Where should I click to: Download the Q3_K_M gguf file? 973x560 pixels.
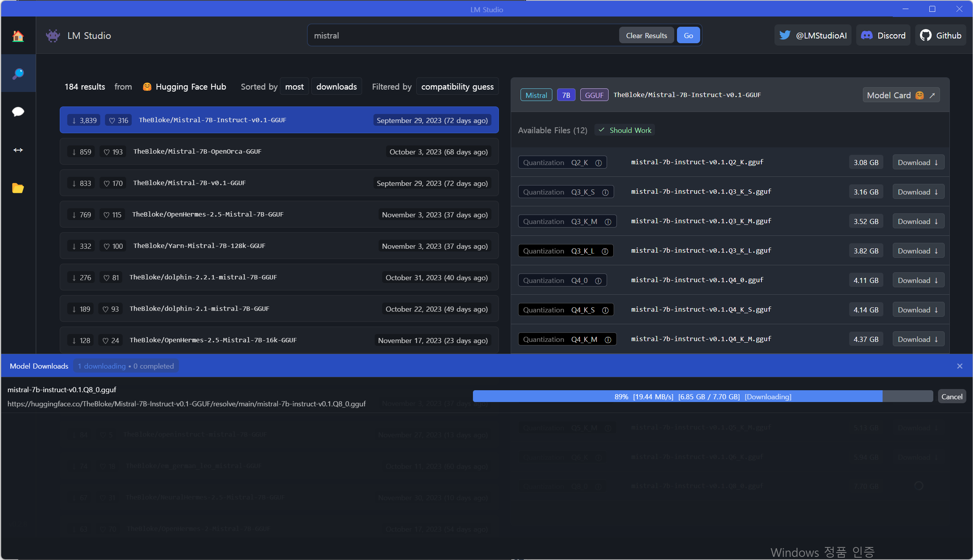tap(918, 221)
